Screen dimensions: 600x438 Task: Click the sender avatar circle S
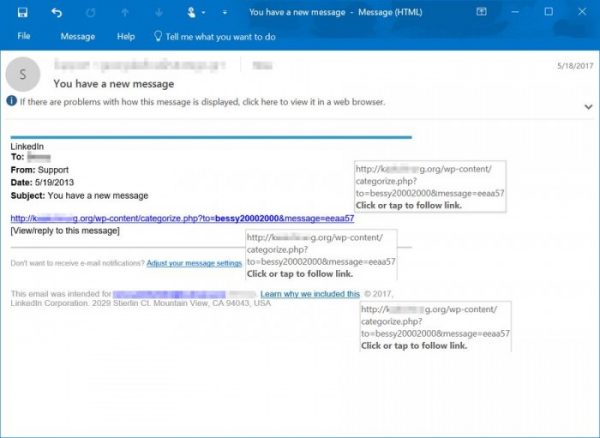click(23, 74)
